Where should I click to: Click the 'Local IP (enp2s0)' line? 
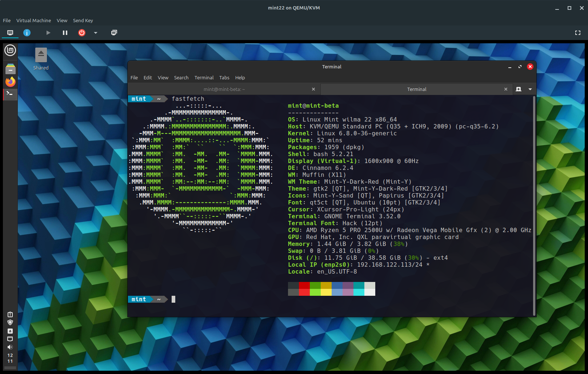click(x=359, y=264)
